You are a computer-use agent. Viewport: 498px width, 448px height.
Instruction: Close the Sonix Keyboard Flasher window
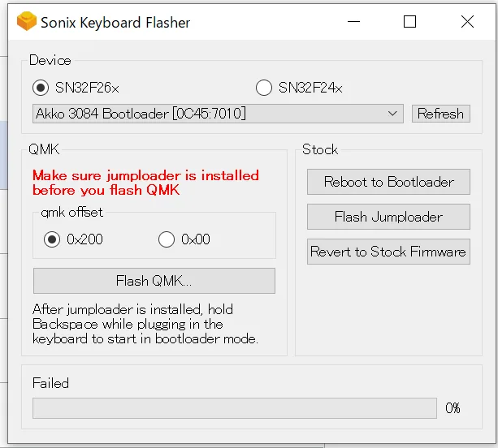[467, 22]
